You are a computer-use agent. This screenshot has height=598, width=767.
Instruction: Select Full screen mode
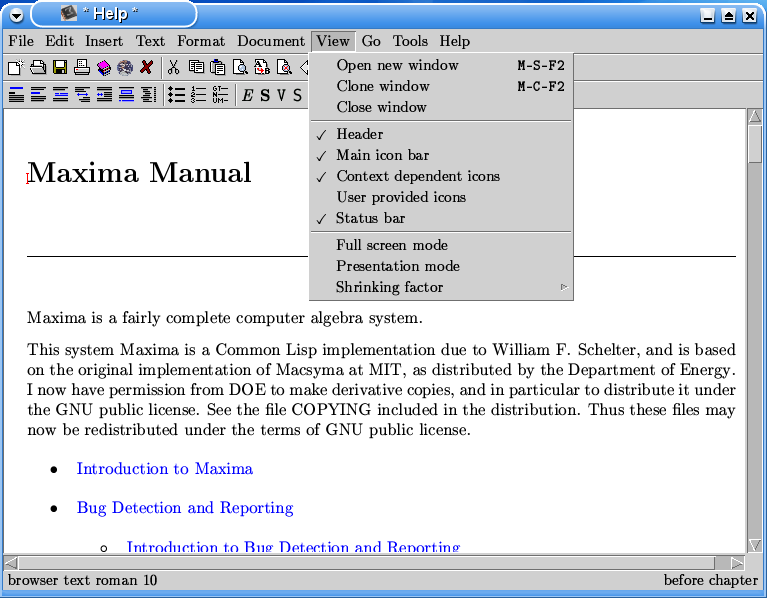[x=441, y=245]
